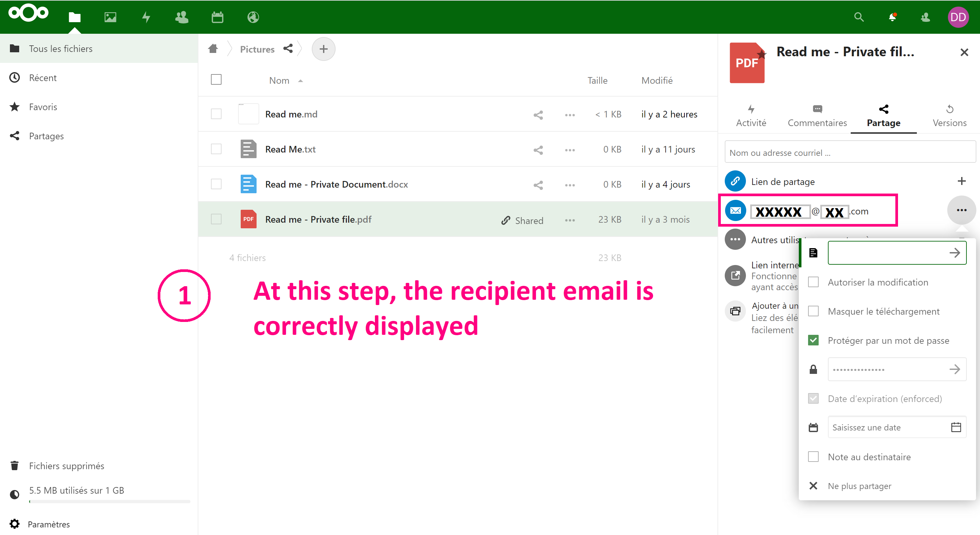The width and height of the screenshot is (980, 535).
Task: Click the search magnifier icon
Action: pos(859,17)
